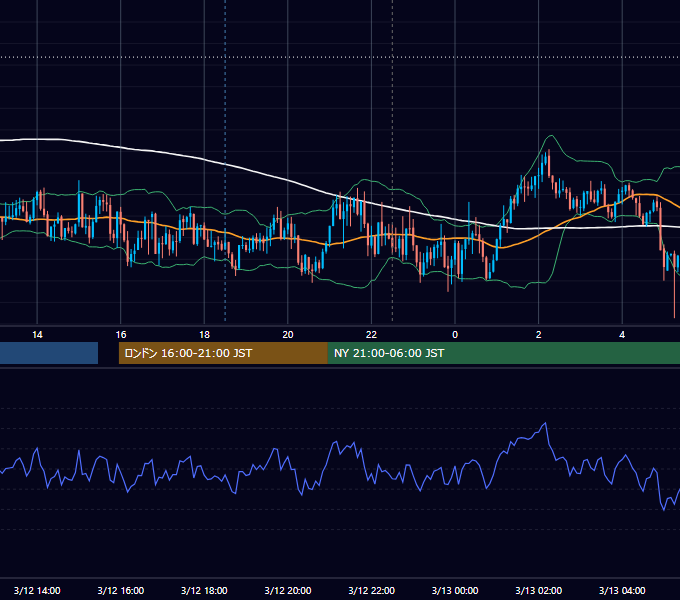Click the 3/12 20:00 time label
This screenshot has width=680, height=600.
point(288,590)
